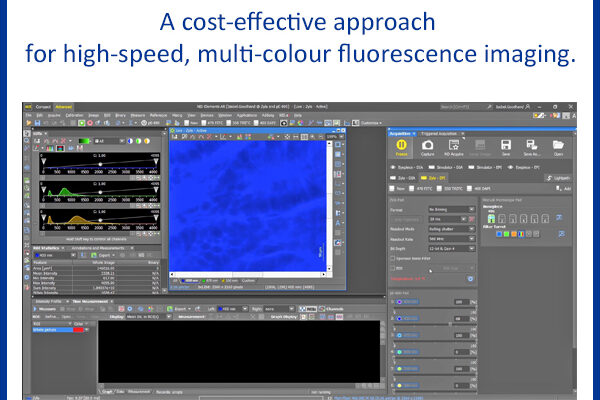
Task: Open the Readout Mode dropdown
Action: pyautogui.click(x=452, y=229)
